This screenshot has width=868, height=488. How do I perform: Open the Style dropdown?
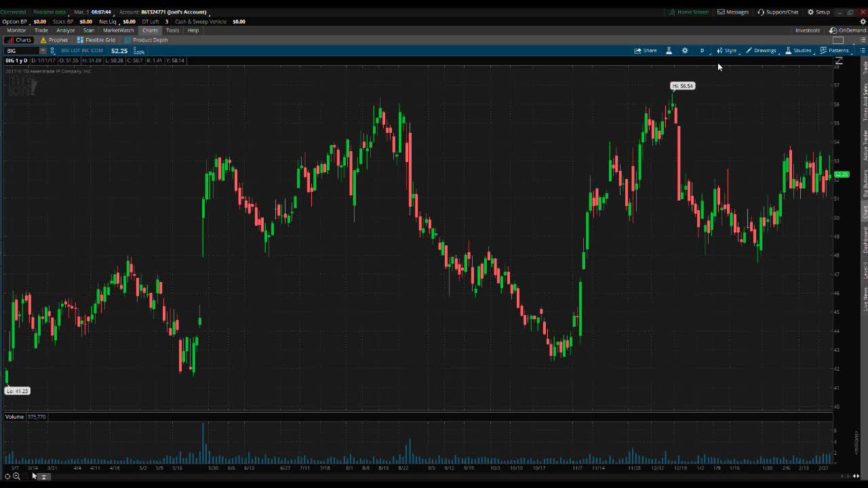[x=727, y=51]
